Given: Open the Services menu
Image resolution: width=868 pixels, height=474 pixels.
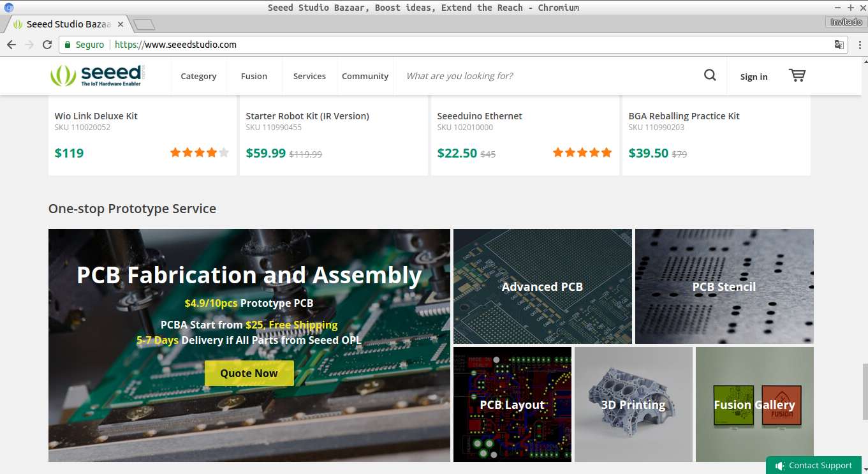Looking at the screenshot, I should (x=309, y=76).
